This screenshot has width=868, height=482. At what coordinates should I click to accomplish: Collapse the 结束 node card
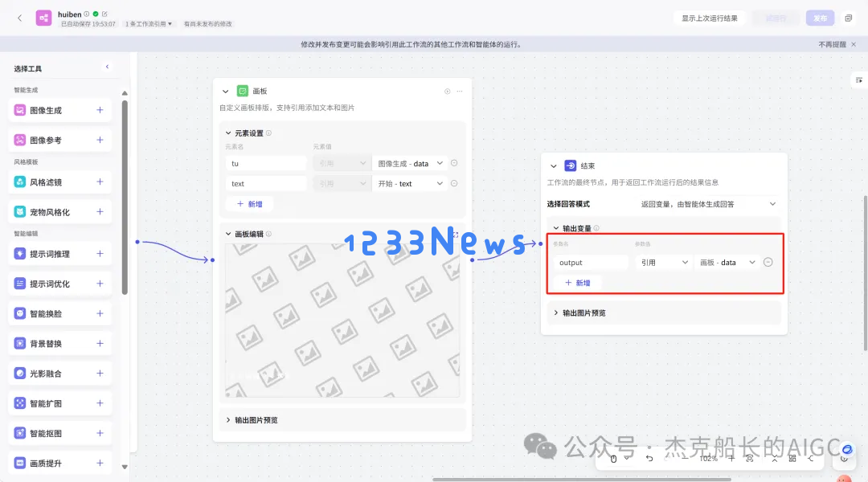point(553,166)
